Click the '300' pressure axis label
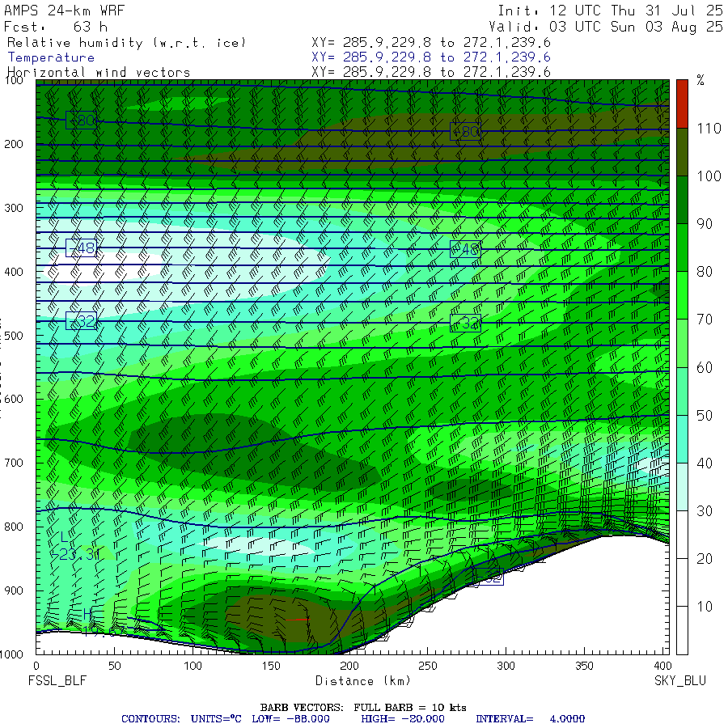728x728 pixels. [14, 208]
